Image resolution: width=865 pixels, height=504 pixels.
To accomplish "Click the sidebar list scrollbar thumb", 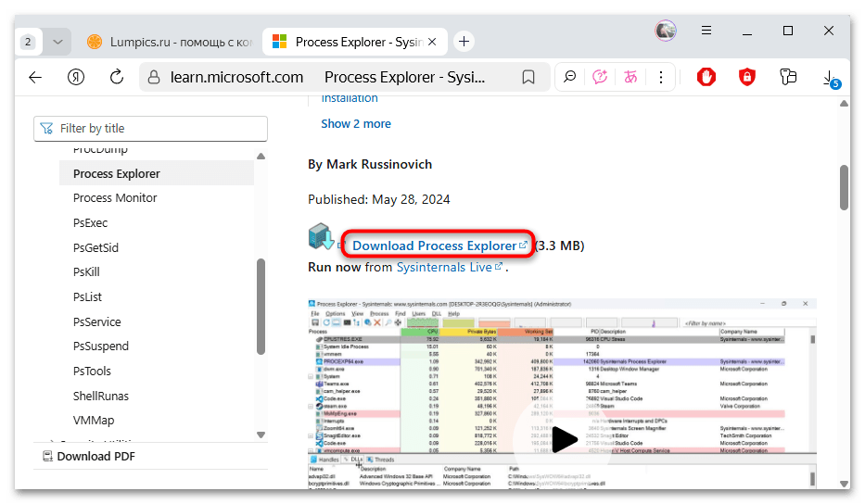I will point(261,307).
